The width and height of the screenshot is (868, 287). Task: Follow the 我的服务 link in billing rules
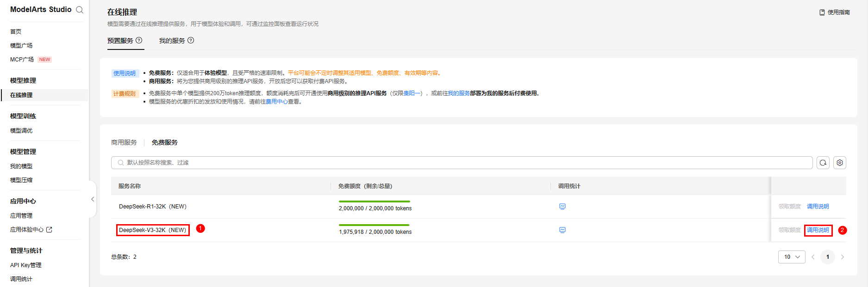click(459, 93)
